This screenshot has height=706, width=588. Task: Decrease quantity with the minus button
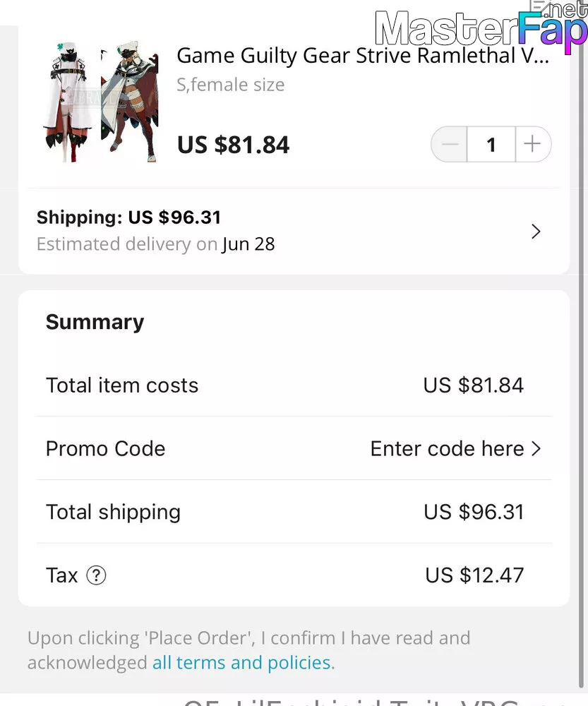(x=450, y=145)
